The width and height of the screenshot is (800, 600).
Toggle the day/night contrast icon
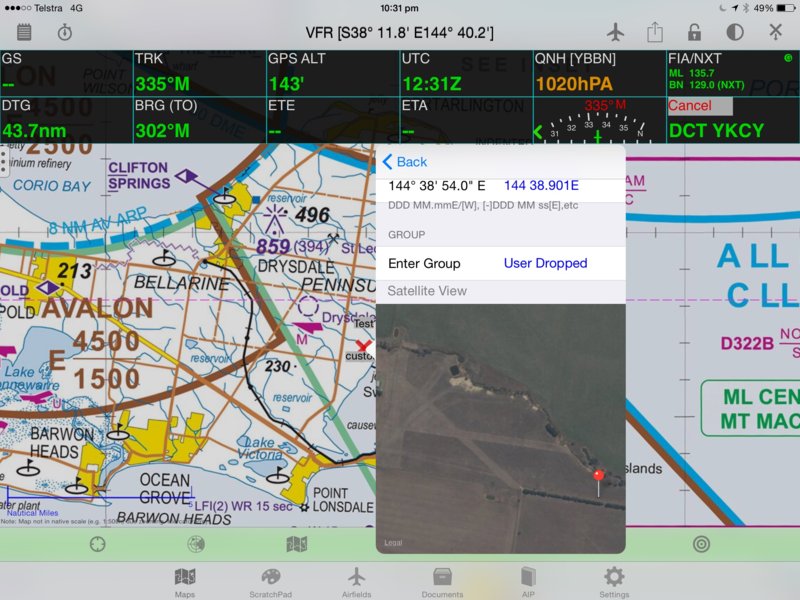735,32
